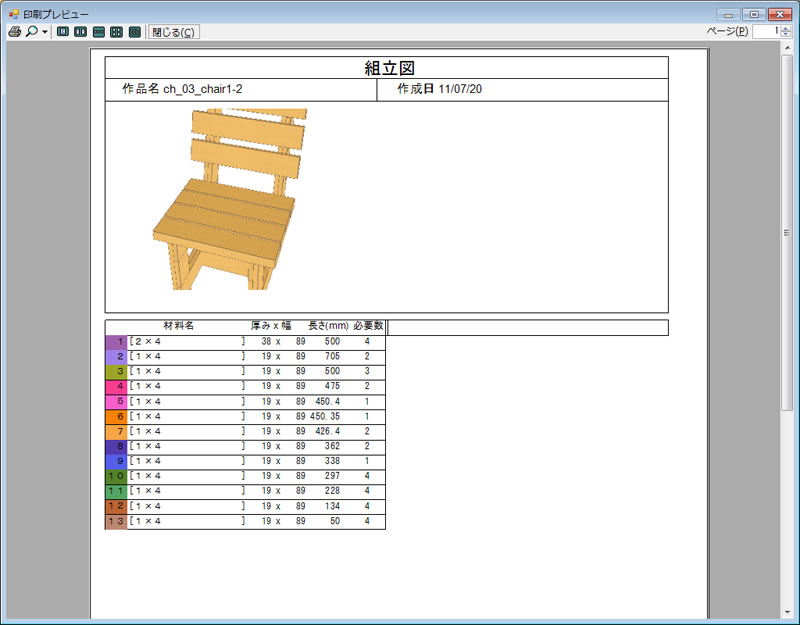The image size is (800, 625).
Task: Click light orange swatch for row 7
Action: pos(116,432)
